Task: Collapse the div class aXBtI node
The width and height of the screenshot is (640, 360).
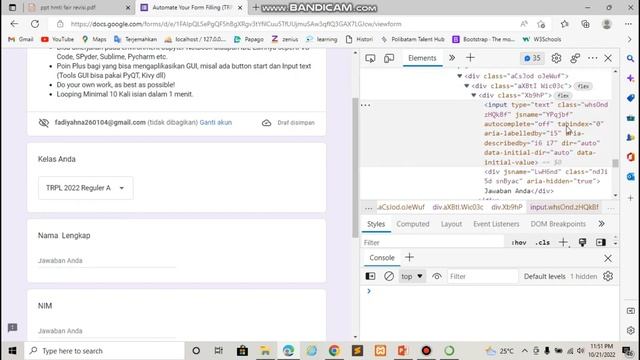Action: [x=467, y=86]
